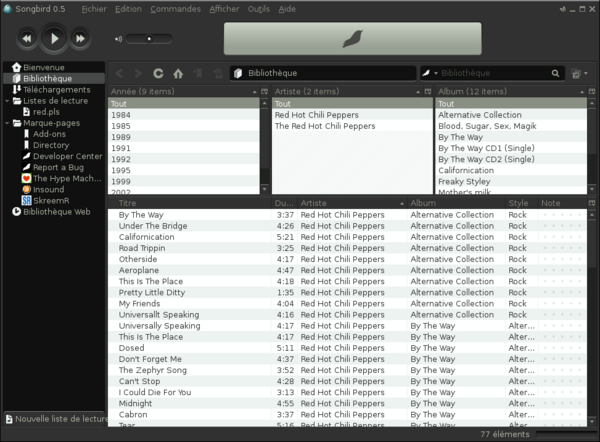Click the Année filter column header
This screenshot has width=600, height=442.
coord(183,91)
